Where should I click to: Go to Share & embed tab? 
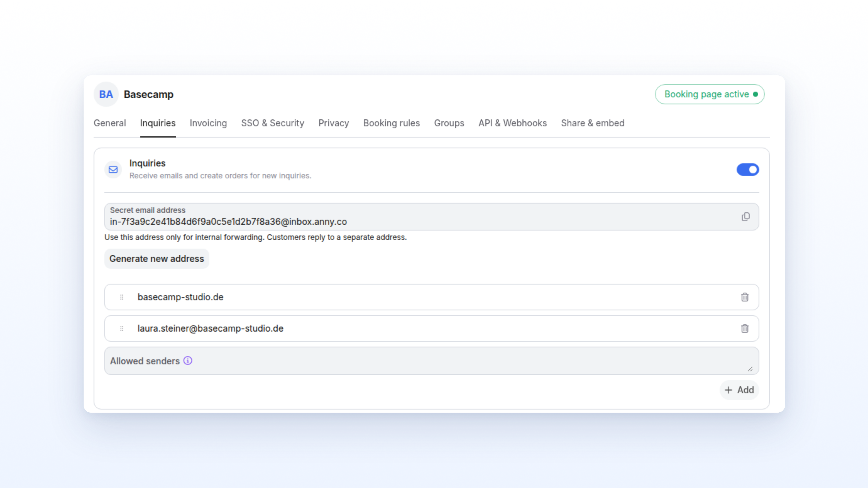coord(593,123)
